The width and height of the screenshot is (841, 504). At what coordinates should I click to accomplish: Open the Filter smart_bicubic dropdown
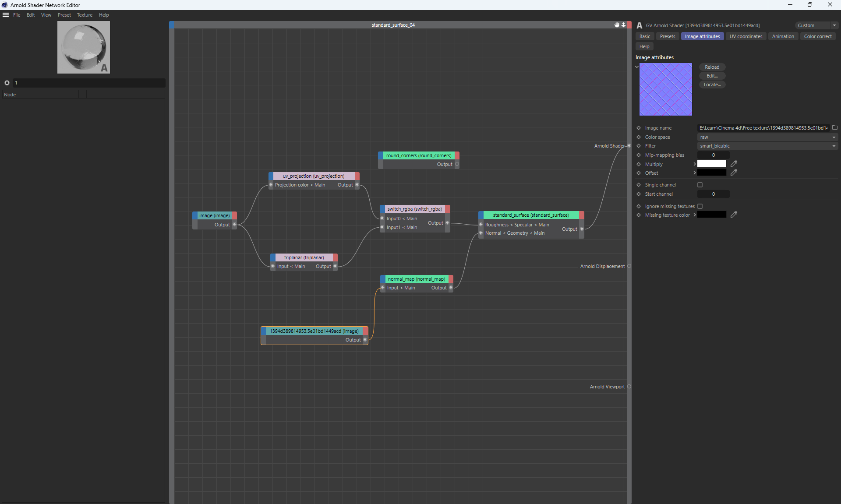coord(767,146)
